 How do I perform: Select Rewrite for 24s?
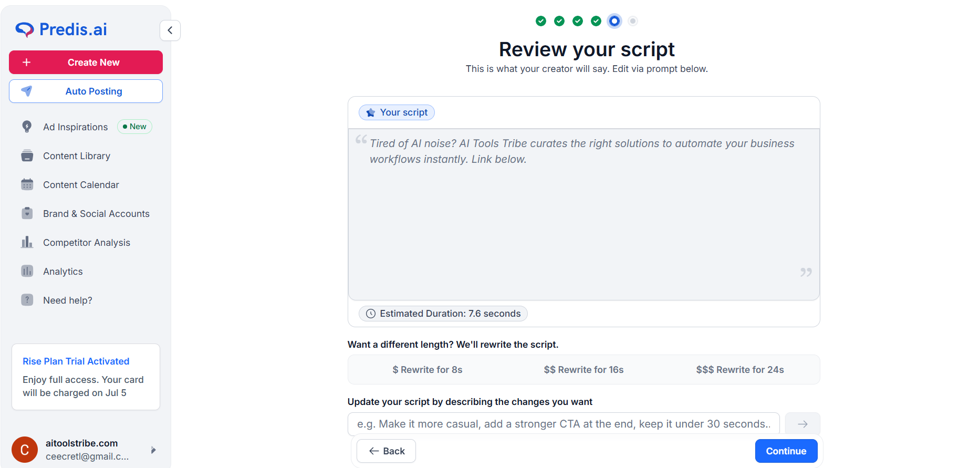point(740,370)
